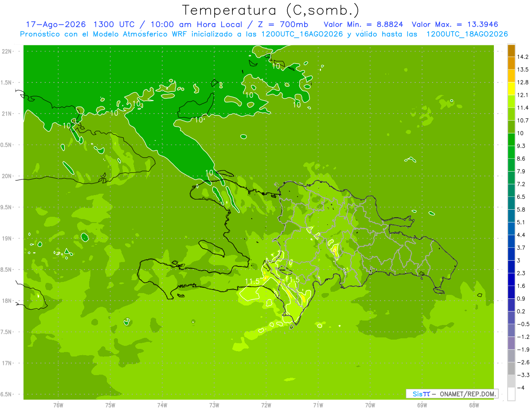This screenshot has height=411, width=532.
Task: Click the 'Valor Min. = 8.8824' readout
Action: click(364, 24)
